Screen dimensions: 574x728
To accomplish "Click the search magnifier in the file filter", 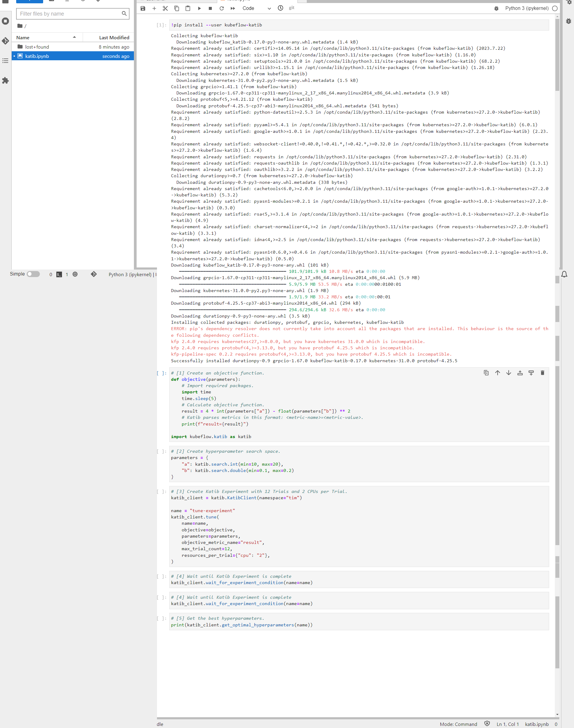I will click(124, 14).
